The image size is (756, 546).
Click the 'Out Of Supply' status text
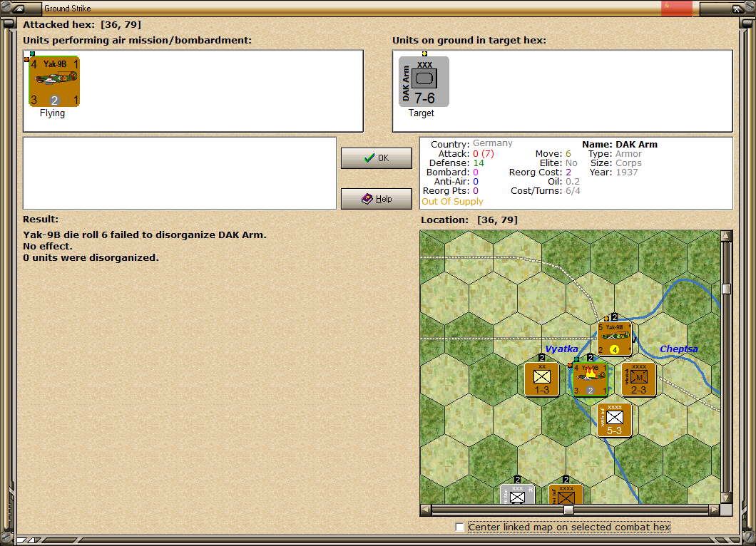[452, 202]
